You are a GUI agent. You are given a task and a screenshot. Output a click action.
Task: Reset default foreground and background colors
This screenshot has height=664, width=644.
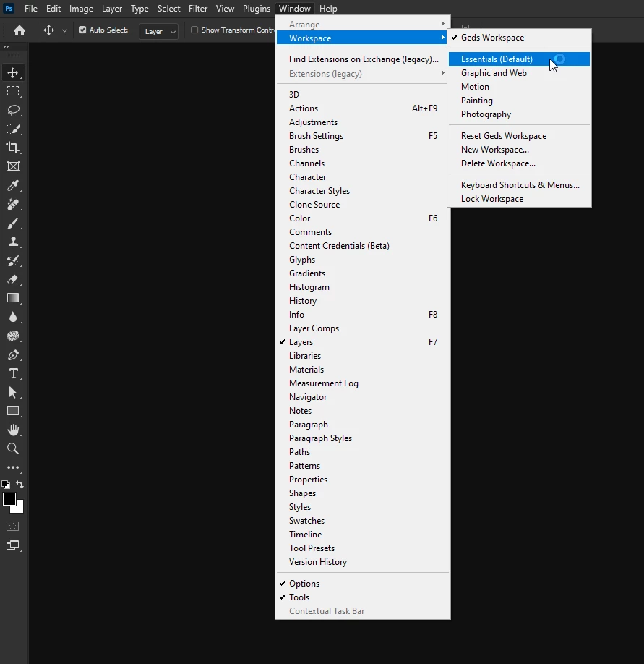pos(6,485)
